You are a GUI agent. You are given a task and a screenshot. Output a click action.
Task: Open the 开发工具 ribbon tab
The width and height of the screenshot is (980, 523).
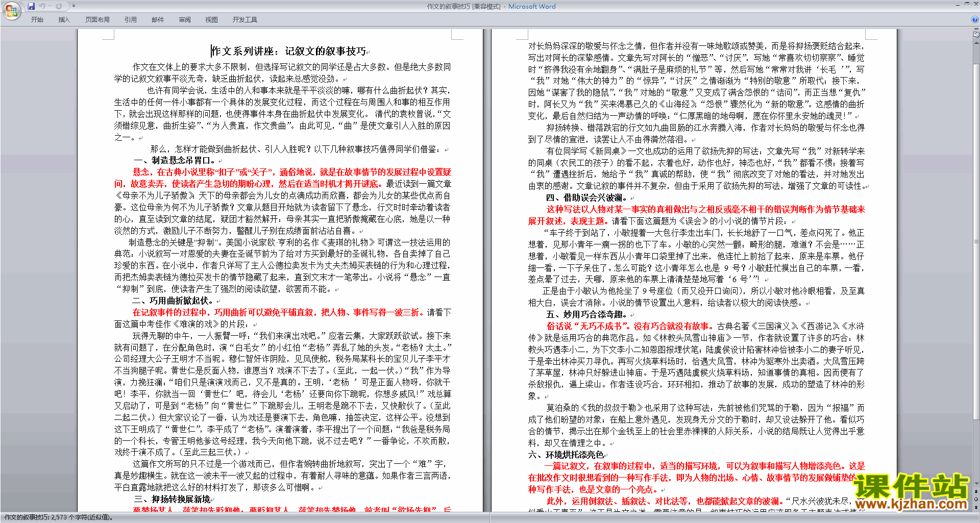click(x=244, y=19)
